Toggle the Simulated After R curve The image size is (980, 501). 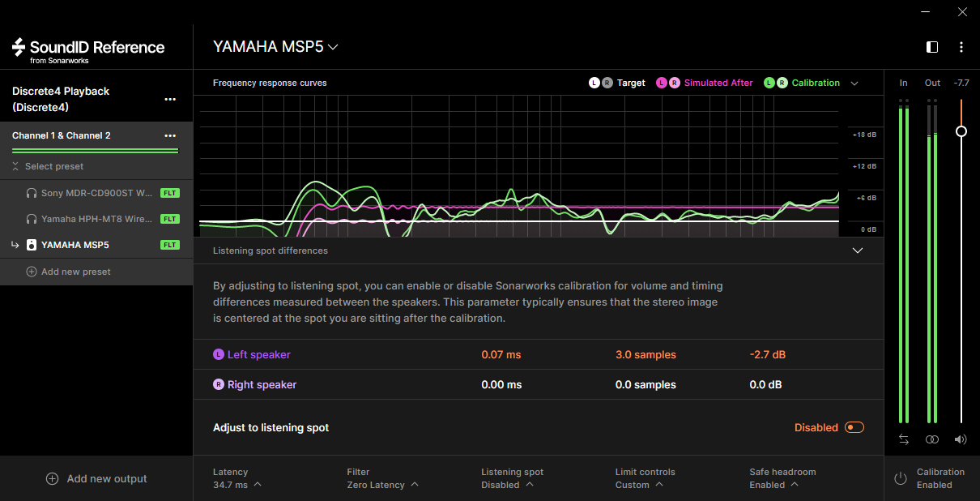(x=675, y=83)
